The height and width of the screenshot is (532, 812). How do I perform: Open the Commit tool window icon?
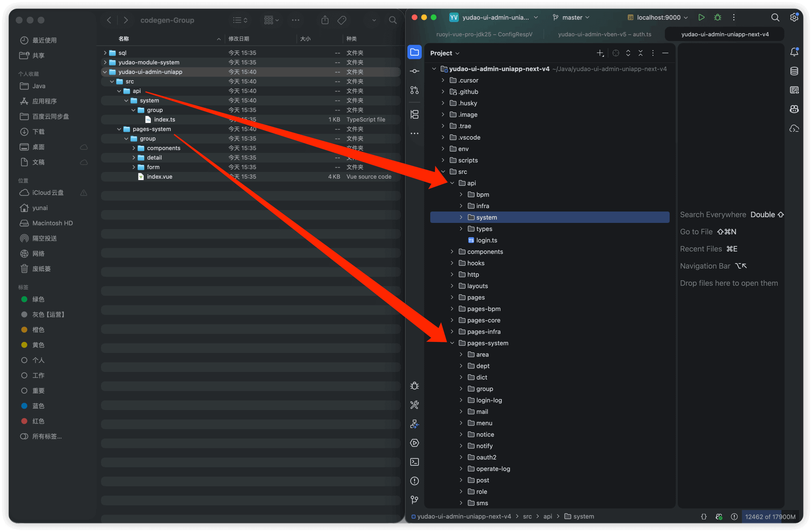pyautogui.click(x=415, y=71)
